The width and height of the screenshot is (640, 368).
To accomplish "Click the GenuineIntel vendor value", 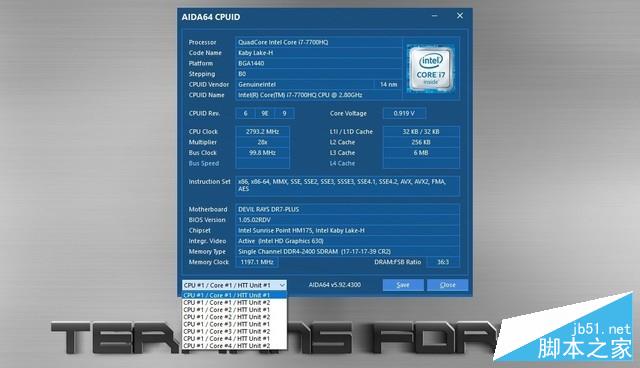I will (x=304, y=84).
